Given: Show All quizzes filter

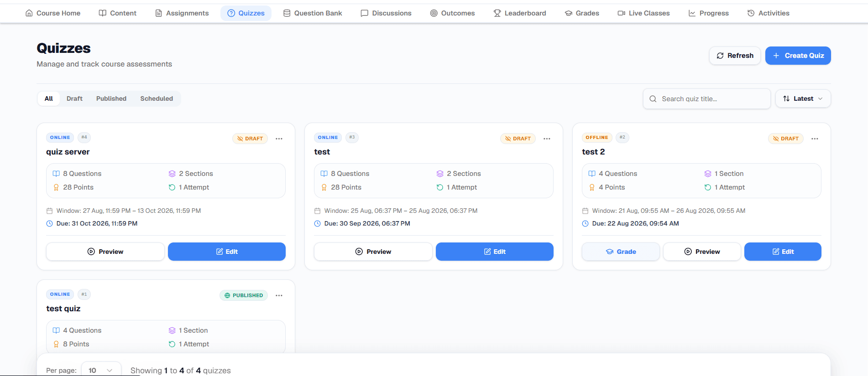Looking at the screenshot, I should tap(49, 98).
